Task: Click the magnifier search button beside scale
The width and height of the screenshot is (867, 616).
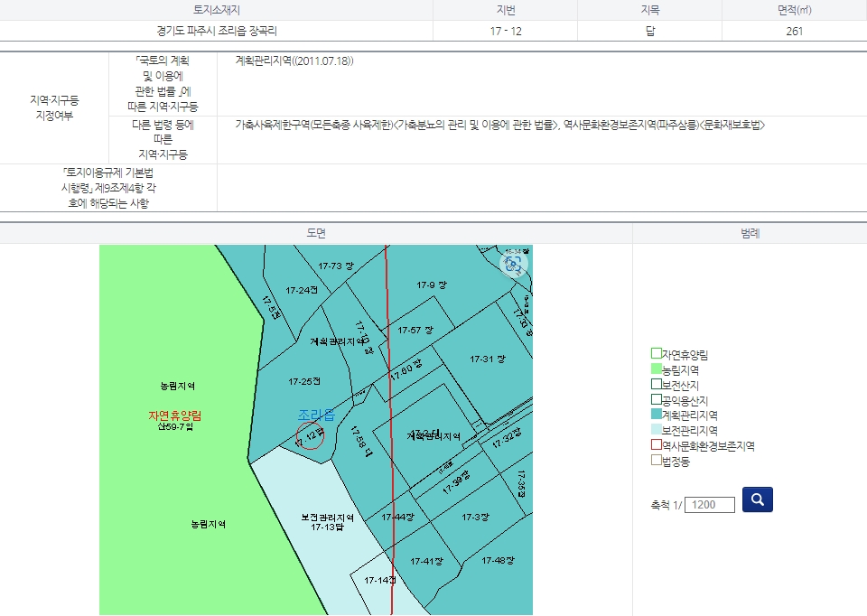Action: pyautogui.click(x=757, y=499)
